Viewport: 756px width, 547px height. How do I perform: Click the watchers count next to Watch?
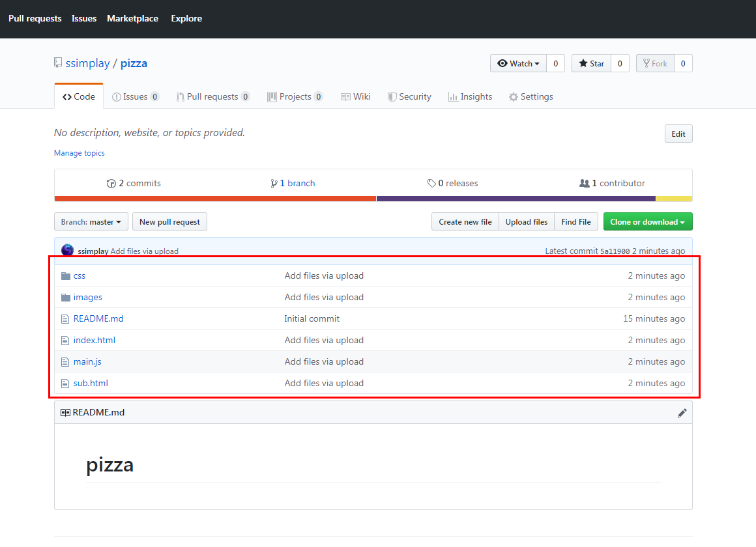click(x=555, y=64)
